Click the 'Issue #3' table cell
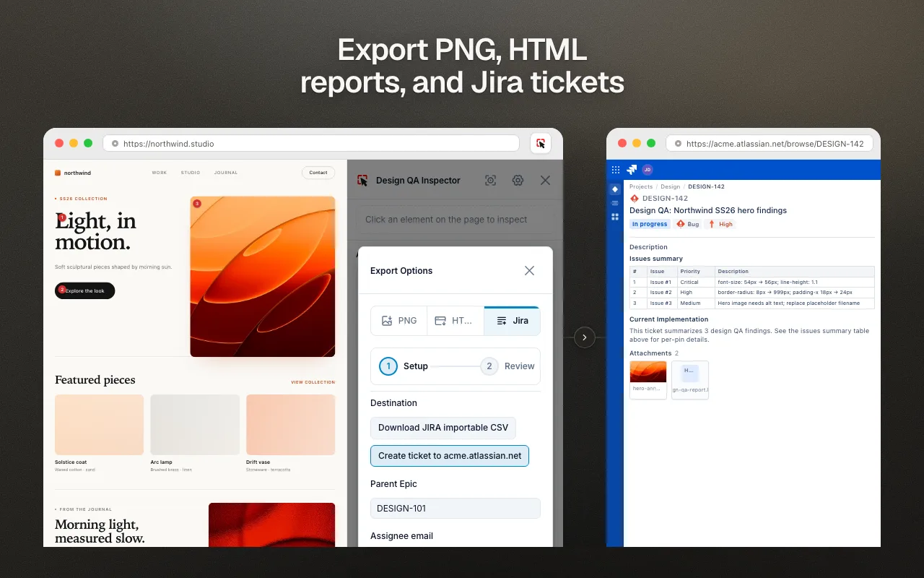 coord(662,303)
